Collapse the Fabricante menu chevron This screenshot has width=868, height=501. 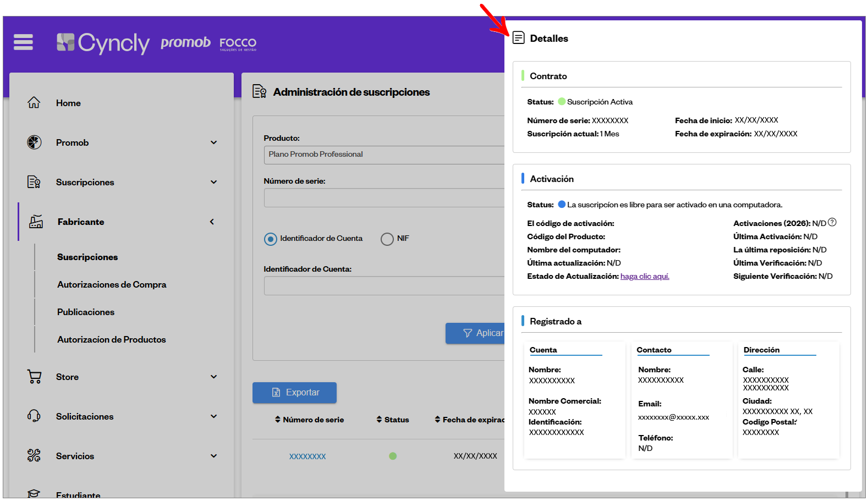click(x=212, y=222)
